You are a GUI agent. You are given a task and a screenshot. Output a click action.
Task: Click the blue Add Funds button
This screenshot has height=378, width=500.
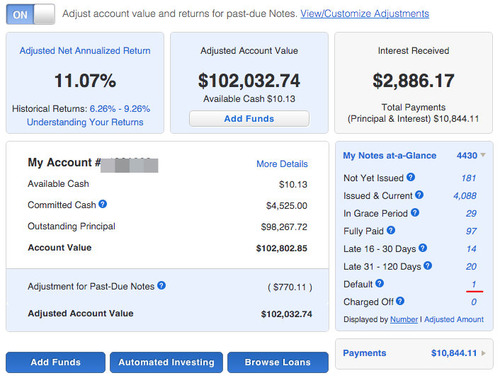55,362
